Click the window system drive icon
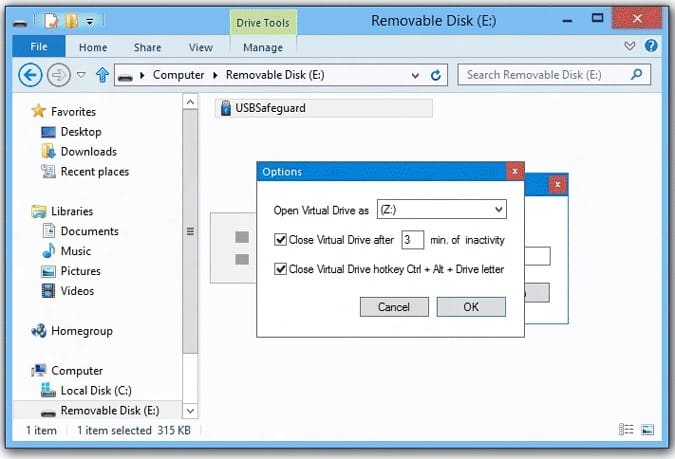This screenshot has width=675, height=459. tap(20, 22)
